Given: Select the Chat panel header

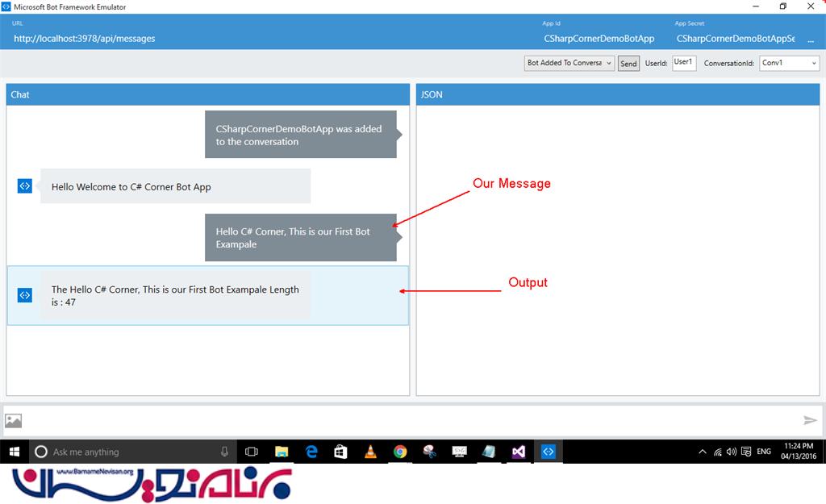Looking at the screenshot, I should (x=207, y=95).
